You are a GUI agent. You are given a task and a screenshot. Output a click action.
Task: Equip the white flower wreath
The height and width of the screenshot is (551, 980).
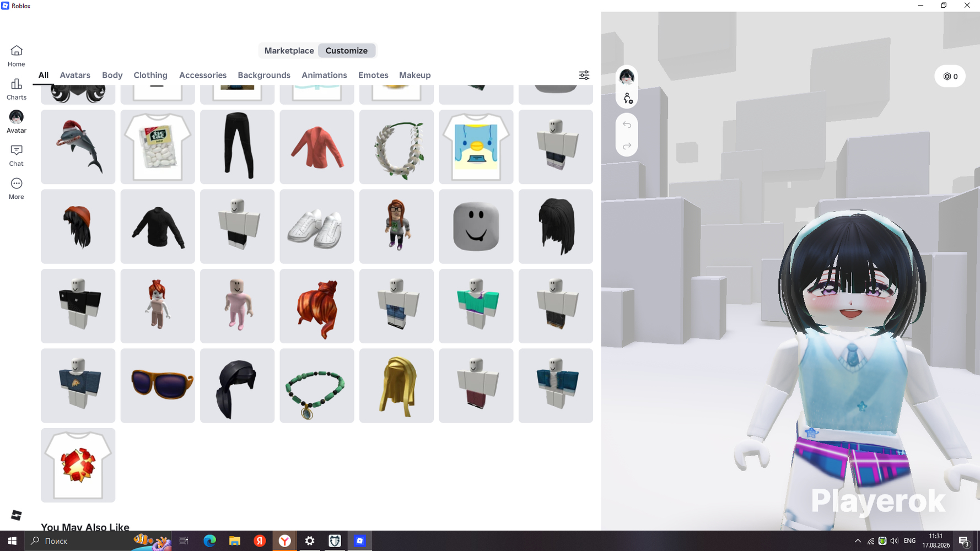[x=397, y=147]
